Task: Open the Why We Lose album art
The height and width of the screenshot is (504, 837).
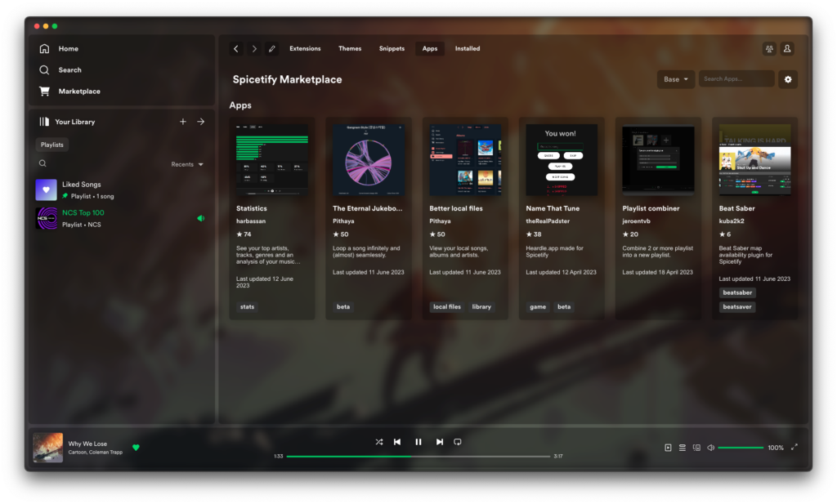Action: 48,448
